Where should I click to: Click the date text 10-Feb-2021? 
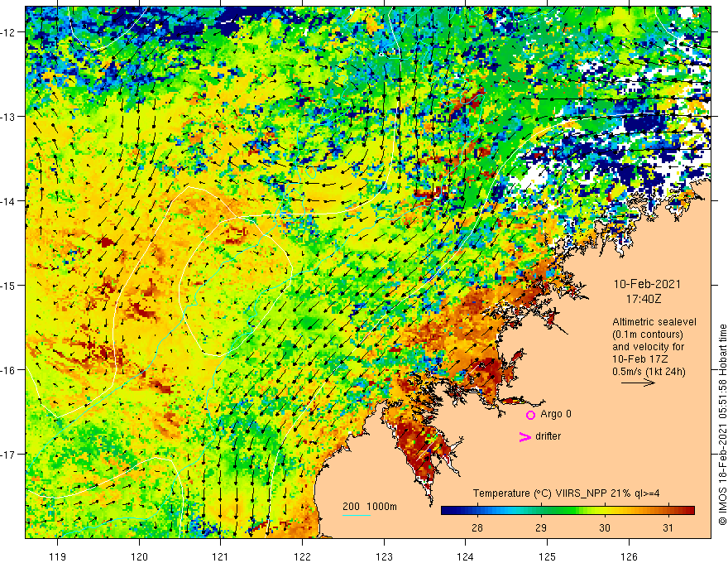pos(647,284)
